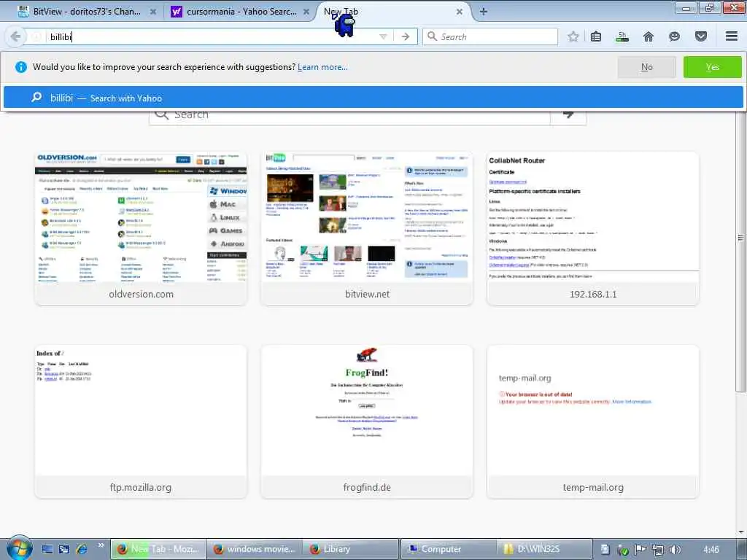
Task: Open the frogfind.de tile
Action: tap(367, 422)
